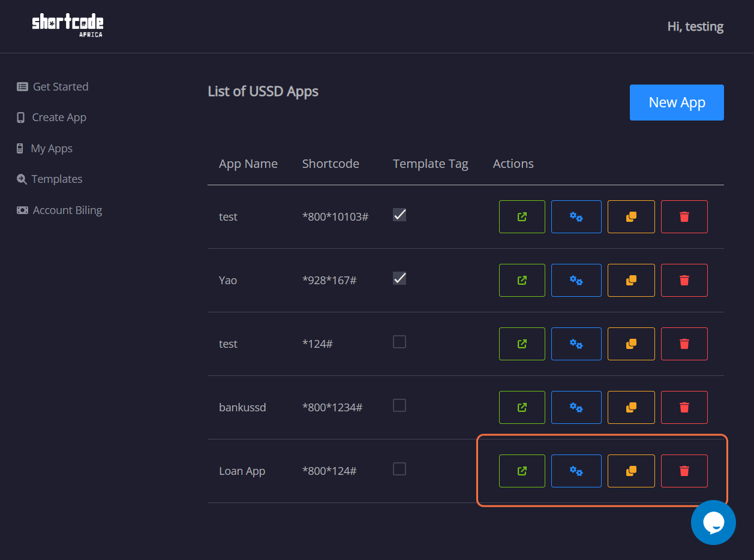Check Template Tag for test *124#
Image resolution: width=754 pixels, height=560 pixels.
399,342
